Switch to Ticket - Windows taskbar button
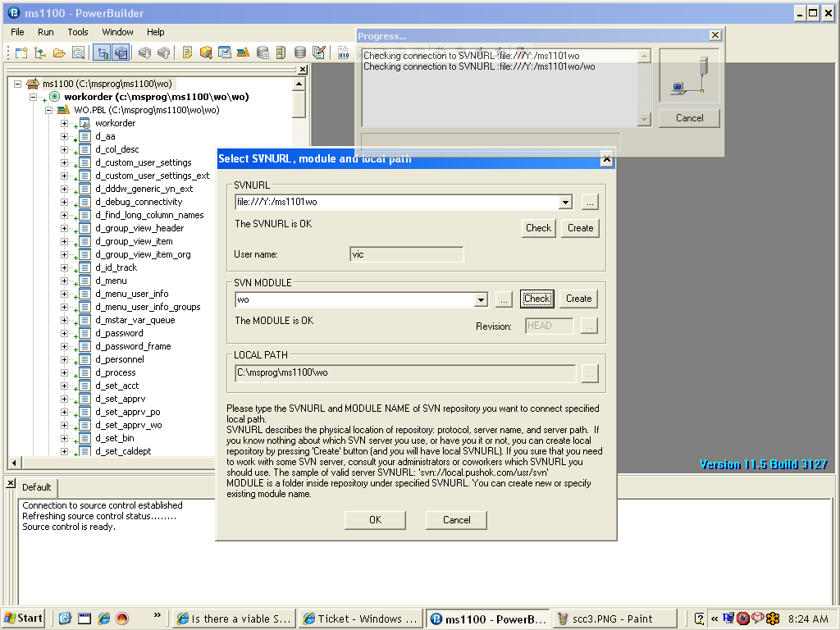Screen dimensions: 840x630 coord(359,619)
